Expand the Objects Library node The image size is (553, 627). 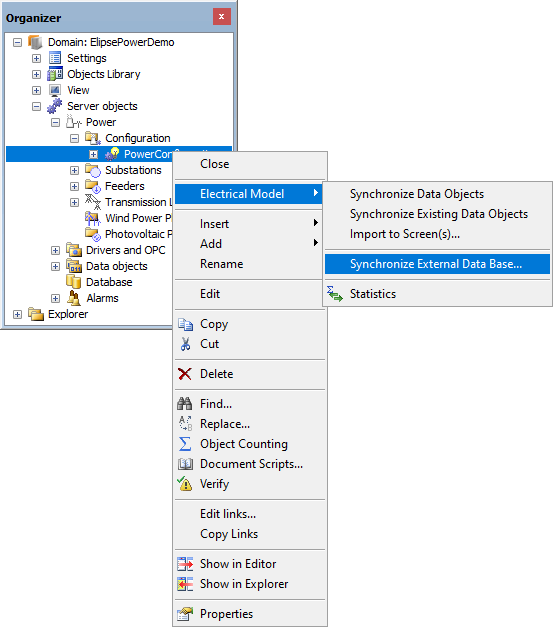pyautogui.click(x=36, y=74)
